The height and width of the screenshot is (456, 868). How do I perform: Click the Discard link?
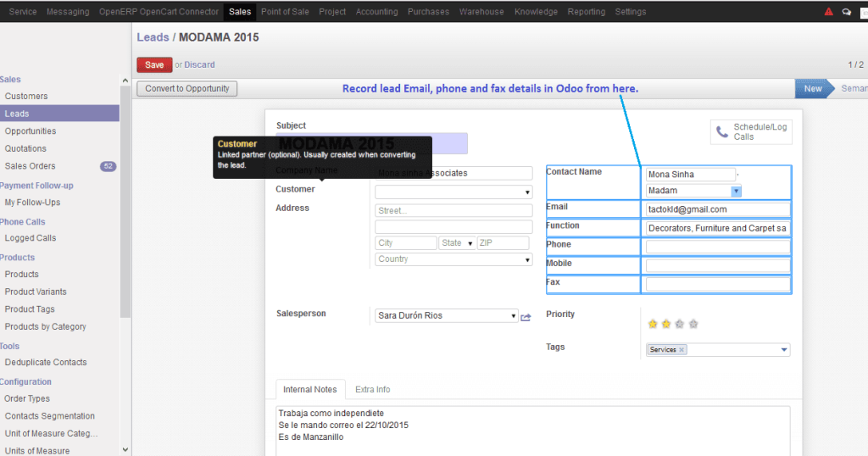199,64
